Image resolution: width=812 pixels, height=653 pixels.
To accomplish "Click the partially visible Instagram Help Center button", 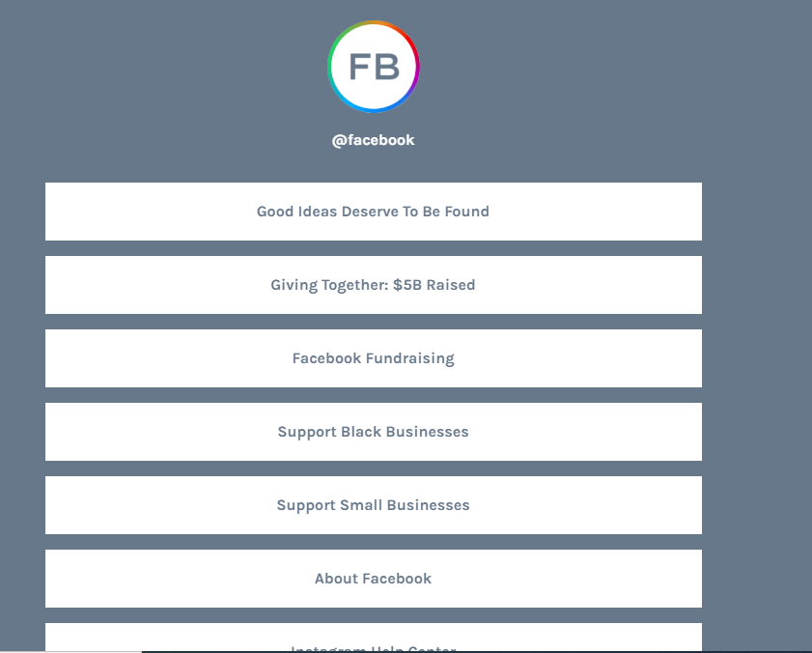I will point(373,641).
